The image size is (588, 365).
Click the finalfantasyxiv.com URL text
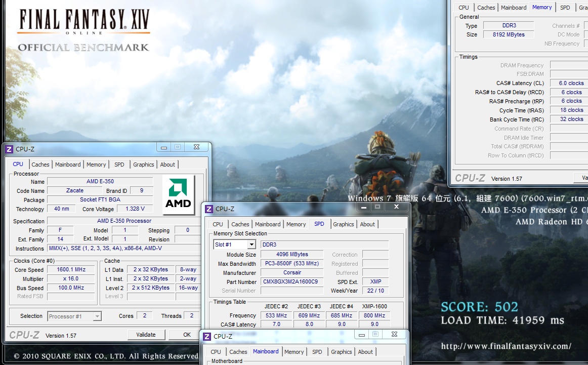(x=506, y=346)
